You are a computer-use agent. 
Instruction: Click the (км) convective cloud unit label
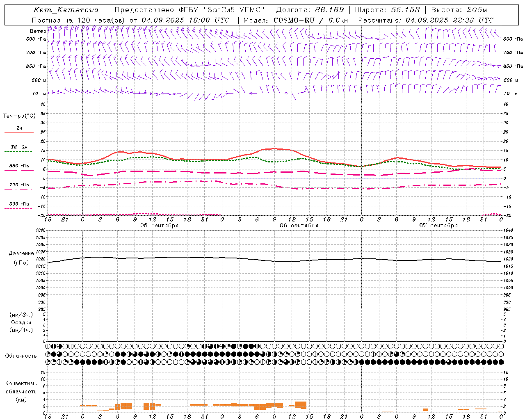click(21, 399)
